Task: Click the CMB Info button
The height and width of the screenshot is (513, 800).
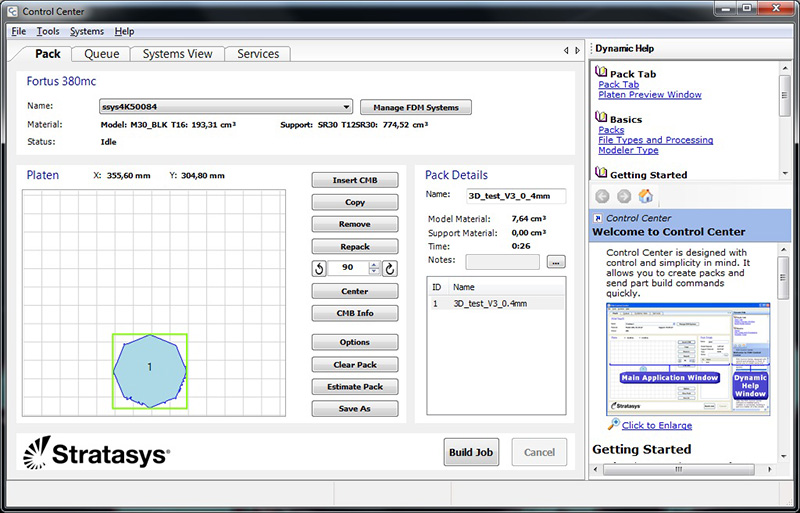Action: coord(355,313)
